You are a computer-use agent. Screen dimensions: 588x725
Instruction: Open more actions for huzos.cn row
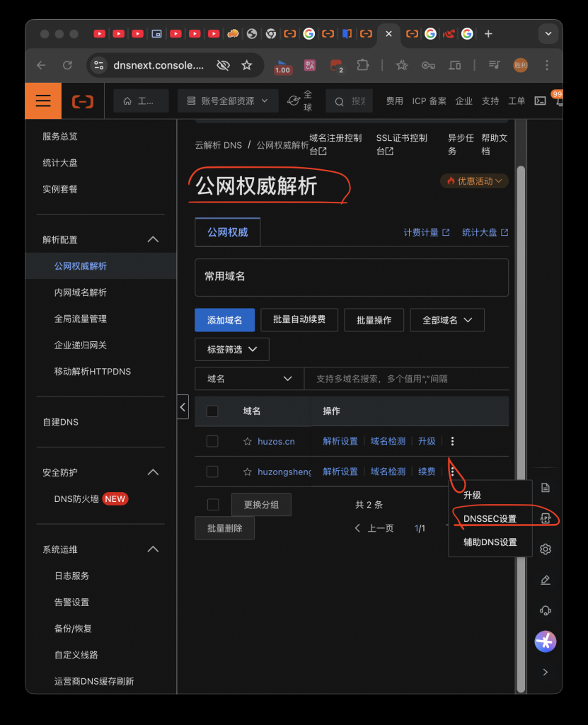click(x=452, y=441)
